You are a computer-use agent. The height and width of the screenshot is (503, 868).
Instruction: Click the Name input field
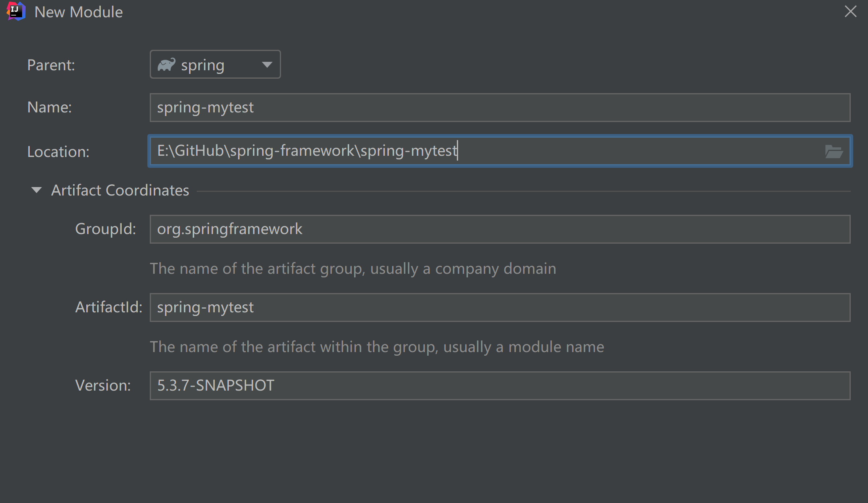[500, 108]
